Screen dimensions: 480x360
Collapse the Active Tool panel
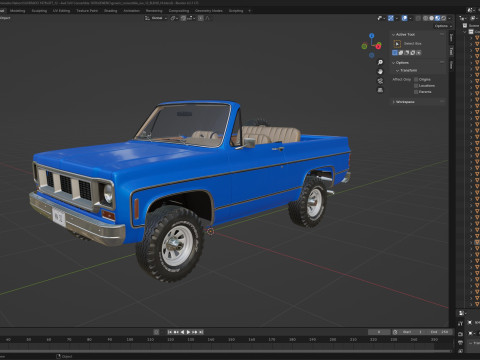[x=404, y=34]
